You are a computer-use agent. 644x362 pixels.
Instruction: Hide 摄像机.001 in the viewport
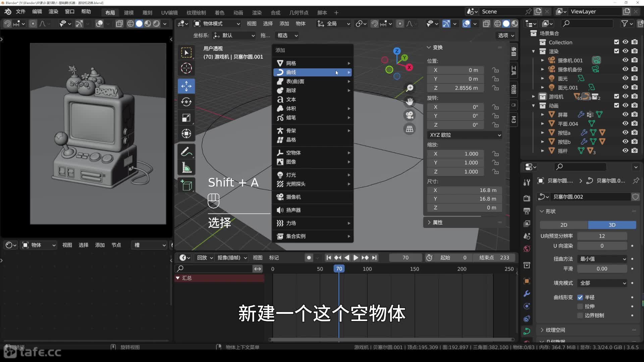click(x=626, y=60)
